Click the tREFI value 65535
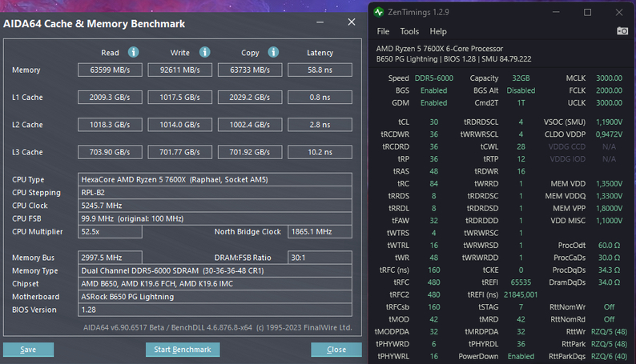Viewport: 636px width, 364px height. tap(521, 282)
